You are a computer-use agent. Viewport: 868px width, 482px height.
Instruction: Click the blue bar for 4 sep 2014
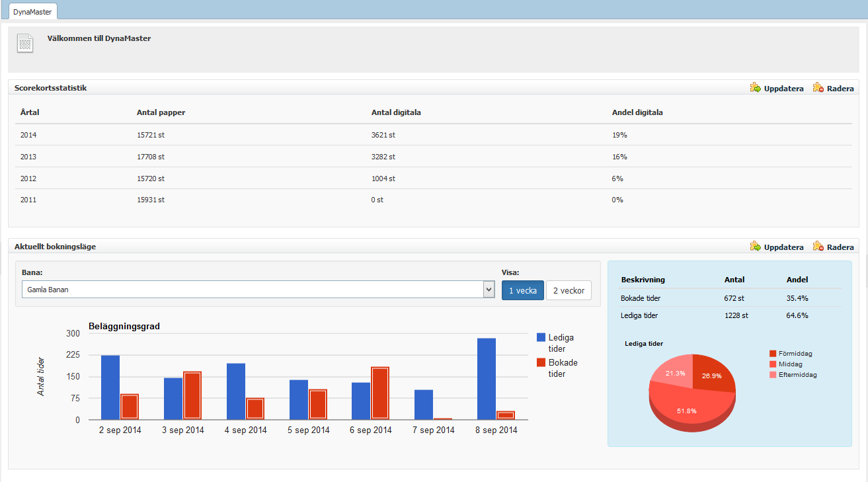point(236,391)
